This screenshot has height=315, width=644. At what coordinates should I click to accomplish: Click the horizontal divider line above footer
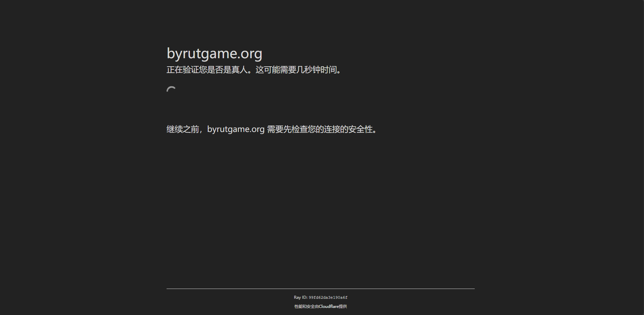click(320, 289)
